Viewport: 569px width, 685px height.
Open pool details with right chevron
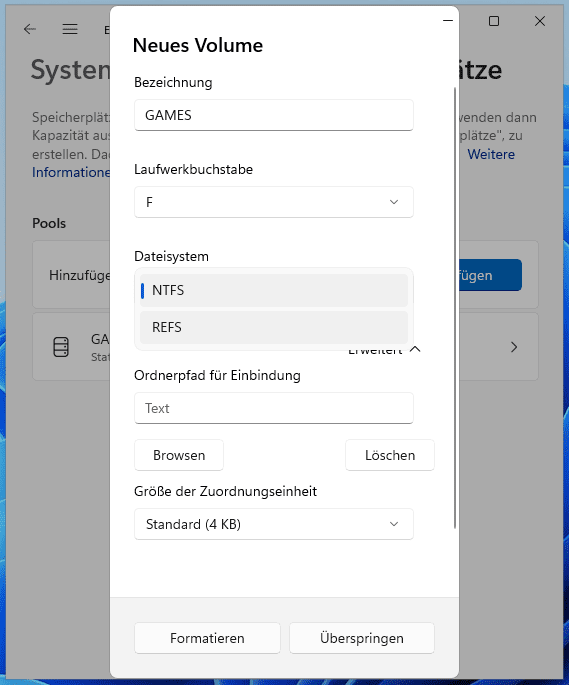click(x=514, y=347)
